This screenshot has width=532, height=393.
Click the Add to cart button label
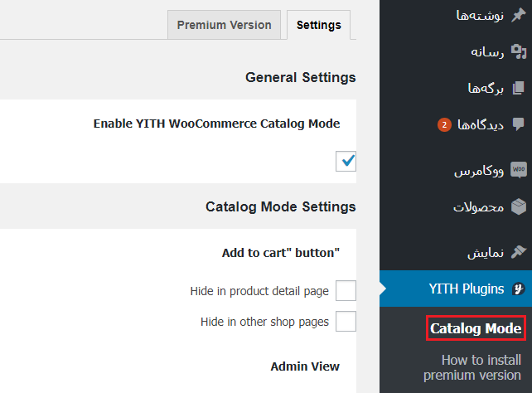click(281, 253)
